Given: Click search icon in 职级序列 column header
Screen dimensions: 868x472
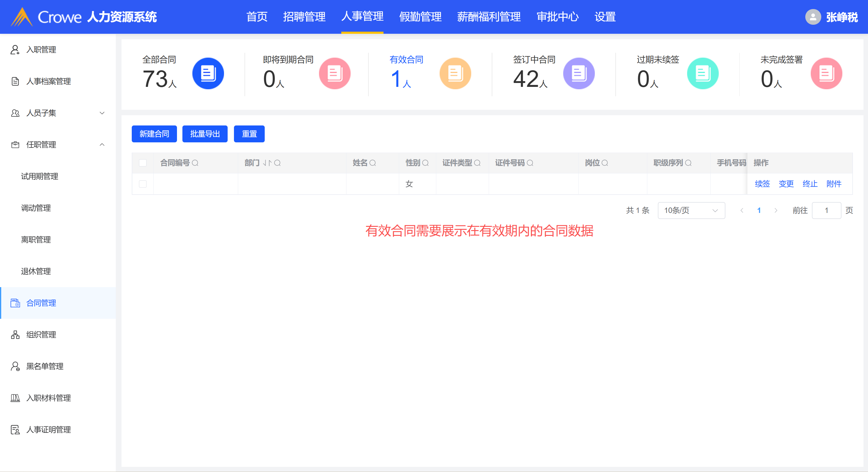Looking at the screenshot, I should pos(688,163).
